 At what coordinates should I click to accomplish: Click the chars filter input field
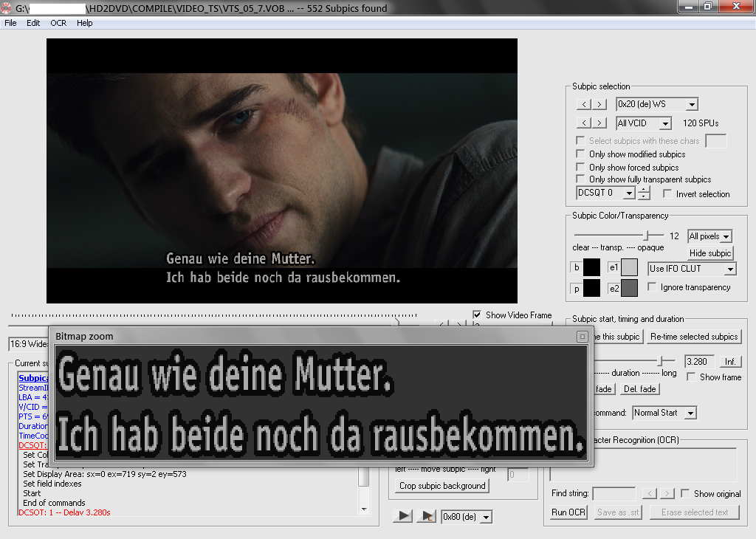click(x=715, y=141)
